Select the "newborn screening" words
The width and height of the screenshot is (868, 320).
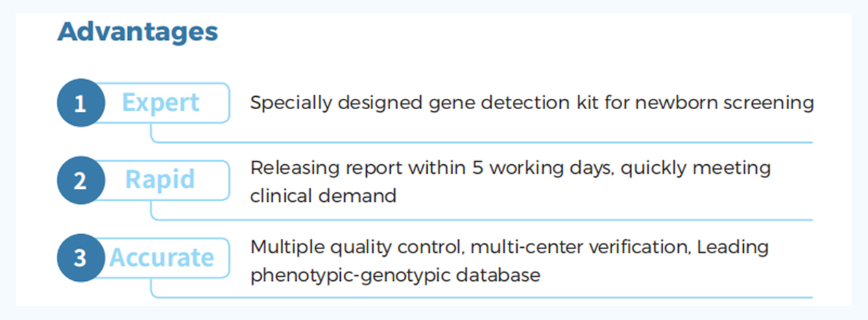(725, 103)
